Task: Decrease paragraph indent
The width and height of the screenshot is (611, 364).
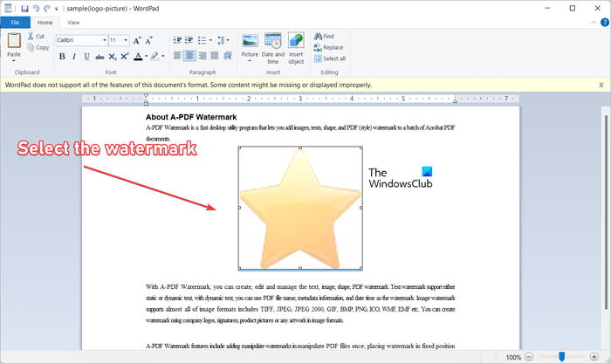Action: coord(177,40)
